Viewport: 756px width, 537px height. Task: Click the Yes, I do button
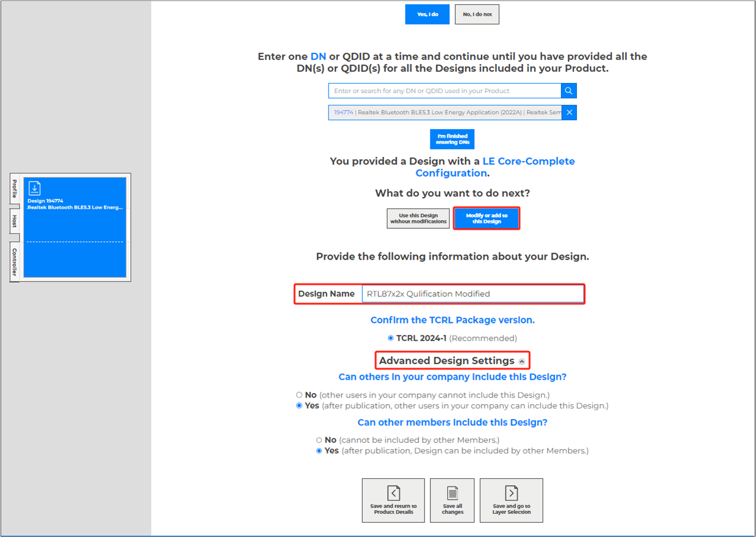[x=428, y=14]
